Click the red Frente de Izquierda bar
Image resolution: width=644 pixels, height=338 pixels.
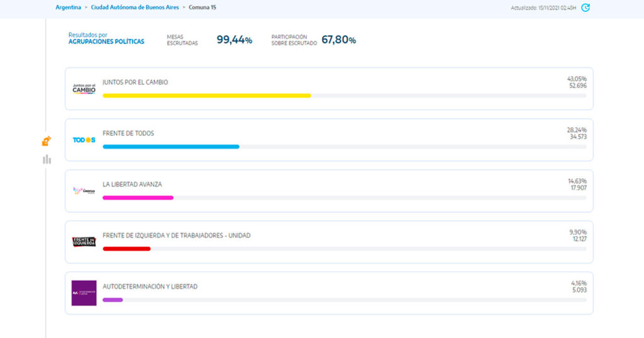(x=126, y=249)
